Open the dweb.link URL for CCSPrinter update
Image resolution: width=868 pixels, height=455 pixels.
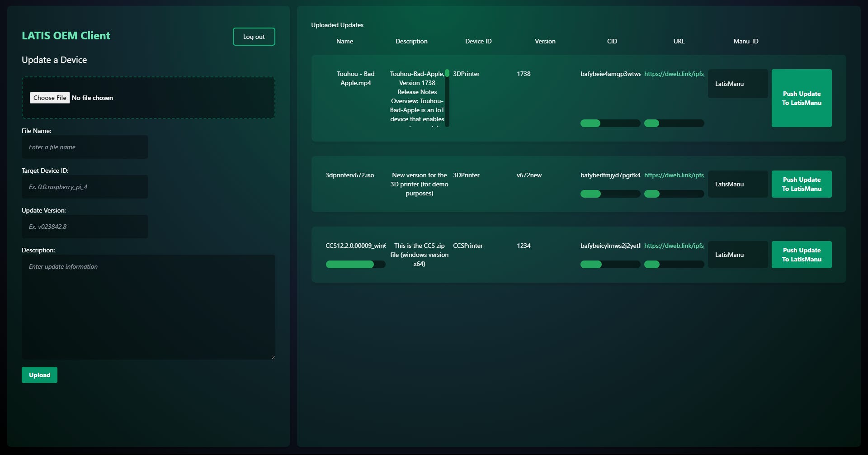click(674, 246)
